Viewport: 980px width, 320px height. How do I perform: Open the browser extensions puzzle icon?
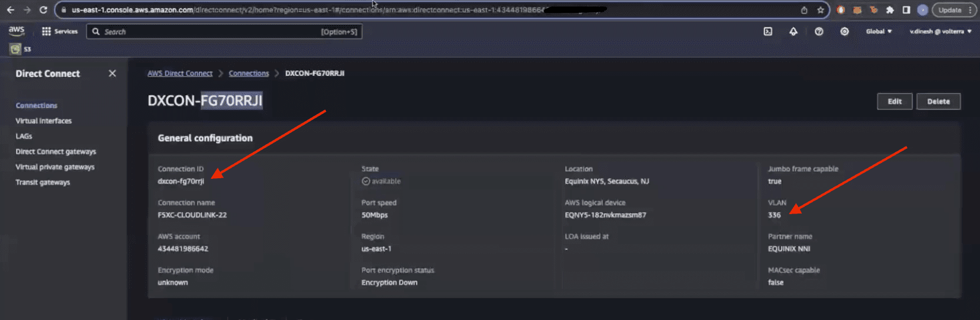tap(890, 10)
